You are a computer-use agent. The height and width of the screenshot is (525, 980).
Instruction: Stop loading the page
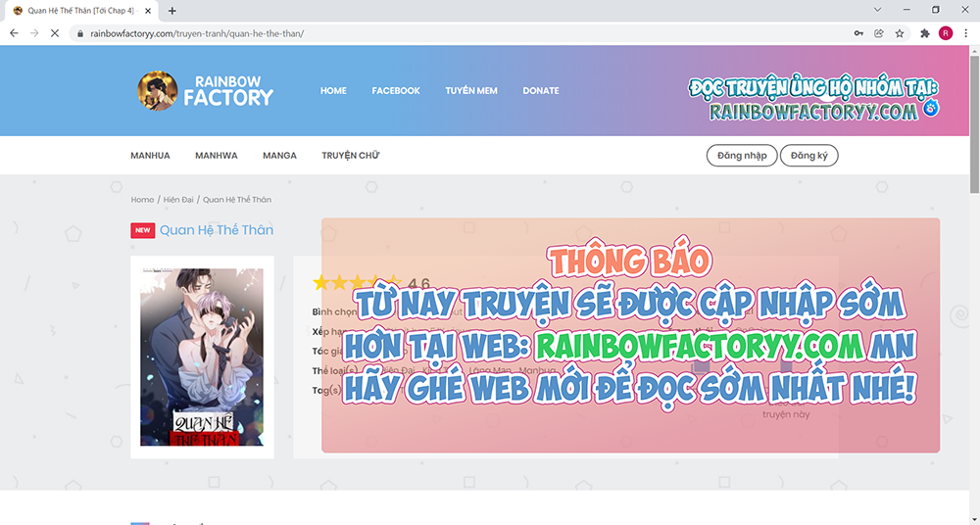(55, 32)
